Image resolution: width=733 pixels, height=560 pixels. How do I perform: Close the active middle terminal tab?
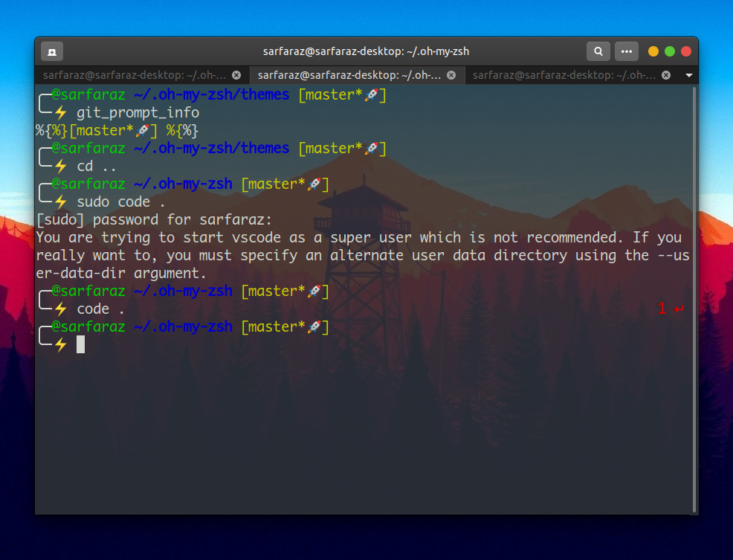click(x=451, y=74)
